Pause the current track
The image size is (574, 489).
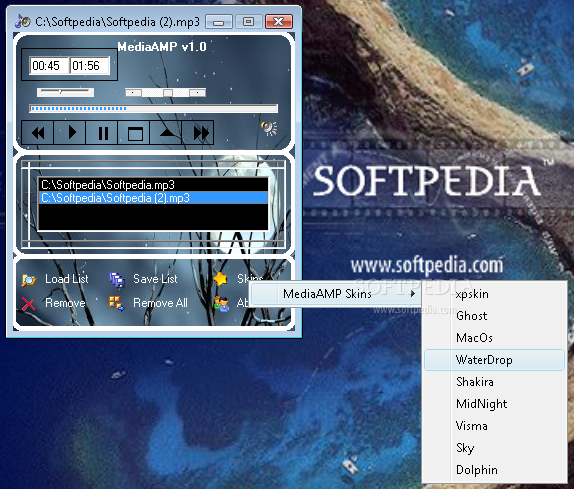[x=102, y=132]
